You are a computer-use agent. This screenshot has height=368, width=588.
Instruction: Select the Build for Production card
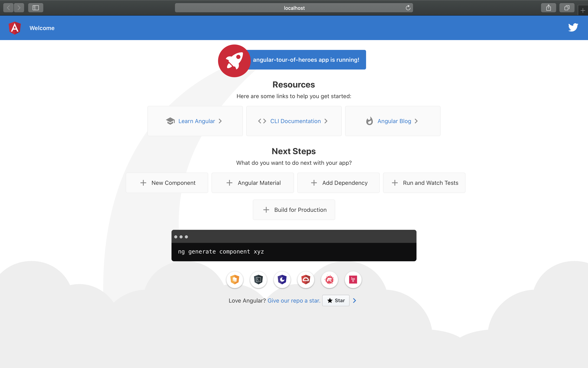(x=294, y=210)
